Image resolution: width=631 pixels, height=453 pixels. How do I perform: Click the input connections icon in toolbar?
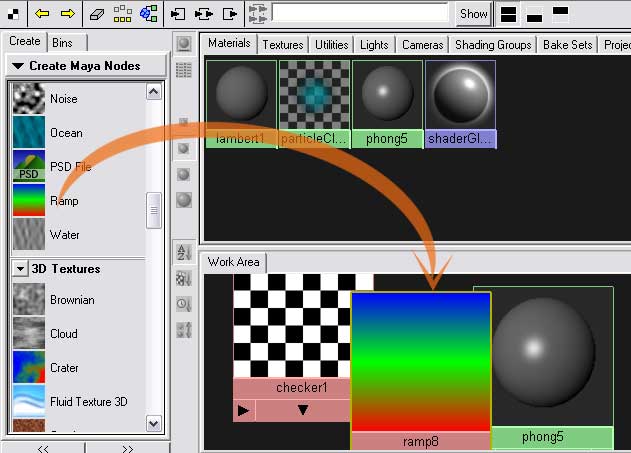179,14
